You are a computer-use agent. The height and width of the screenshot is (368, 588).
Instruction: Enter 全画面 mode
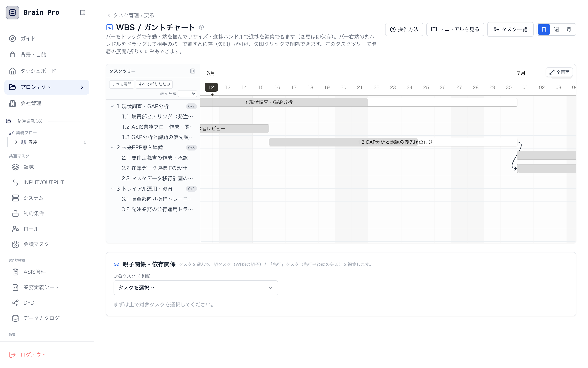[559, 72]
